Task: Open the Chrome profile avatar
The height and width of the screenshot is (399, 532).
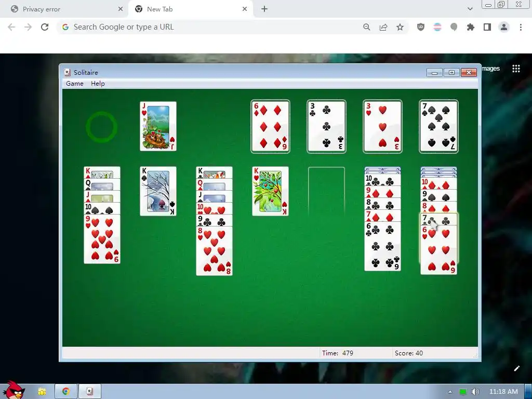Action: (x=504, y=27)
